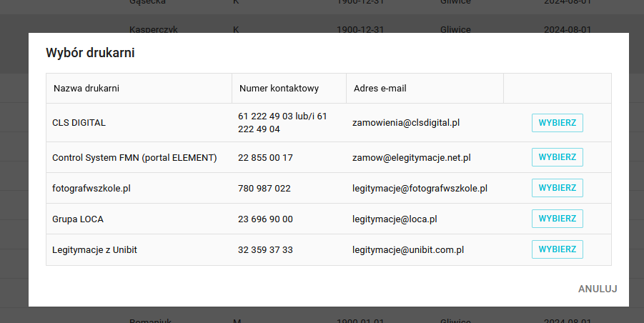Click the fotografwszkole.pl printer name
Image resolution: width=644 pixels, height=323 pixels.
click(x=91, y=189)
